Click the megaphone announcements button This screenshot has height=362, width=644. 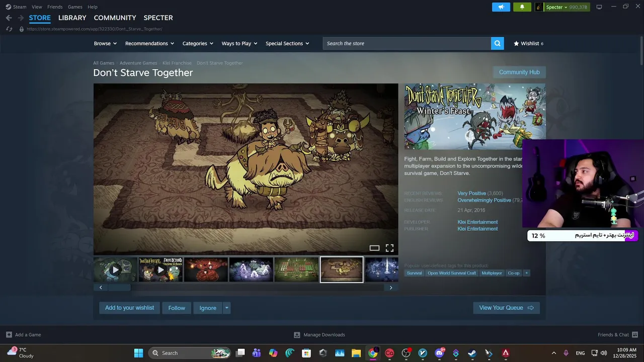click(501, 7)
